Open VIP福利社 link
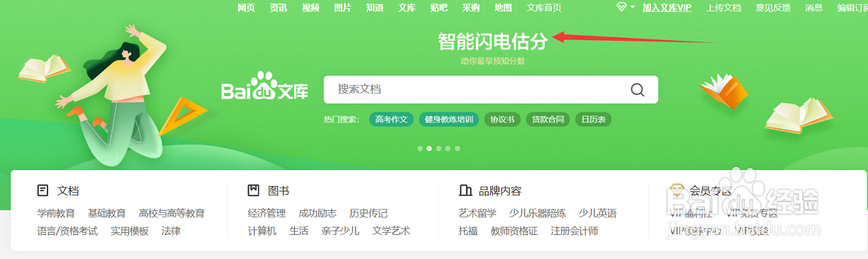This screenshot has height=259, width=868. 691,213
